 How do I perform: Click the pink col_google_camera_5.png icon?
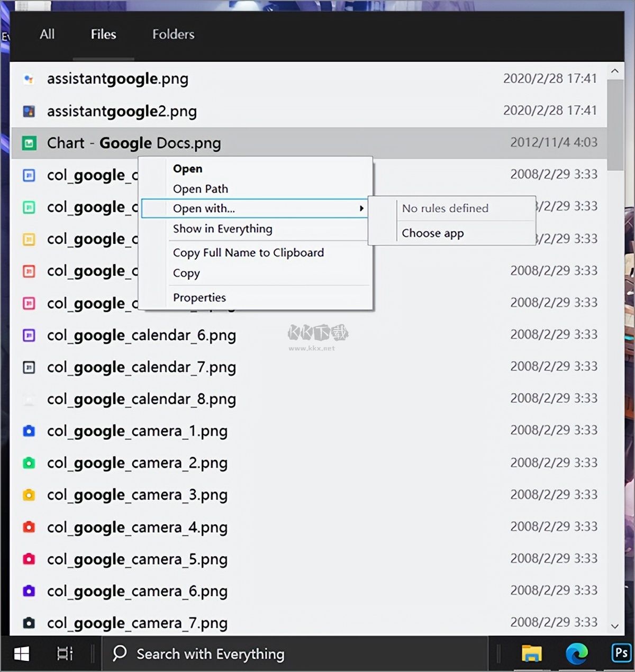[x=29, y=559]
